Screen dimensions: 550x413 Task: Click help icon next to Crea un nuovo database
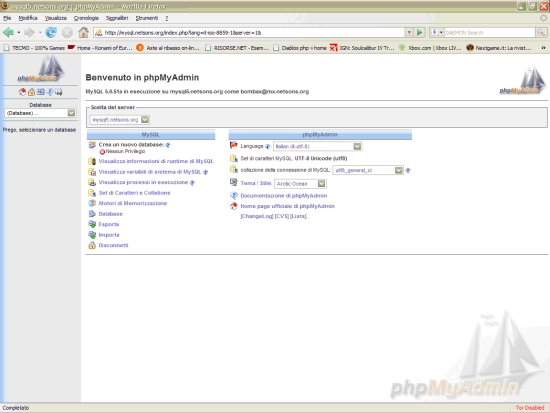pos(168,145)
